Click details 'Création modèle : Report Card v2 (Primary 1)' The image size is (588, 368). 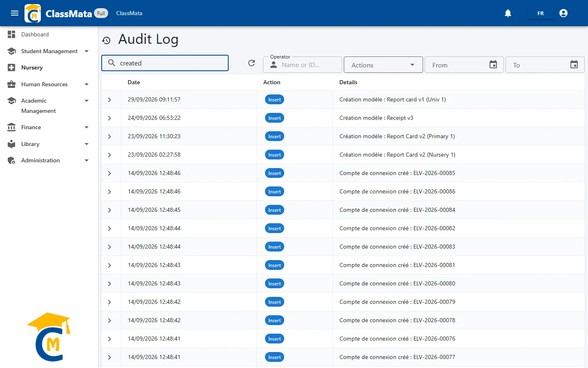coord(397,137)
